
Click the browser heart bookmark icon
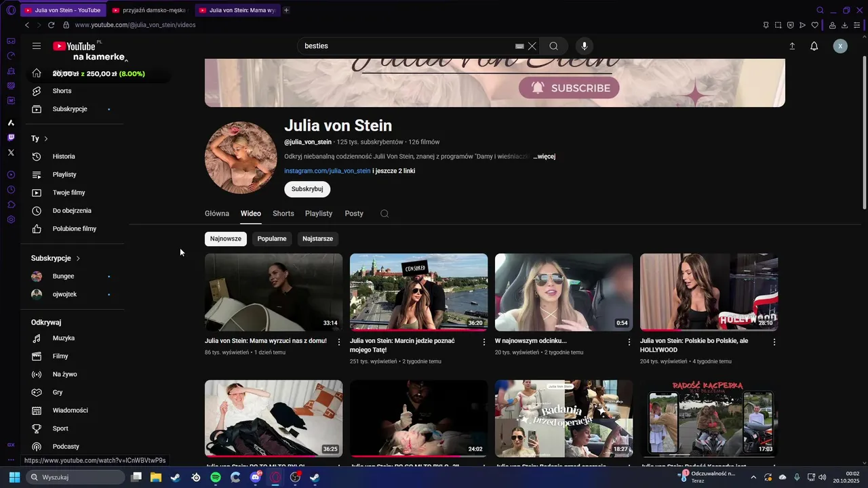coord(814,25)
